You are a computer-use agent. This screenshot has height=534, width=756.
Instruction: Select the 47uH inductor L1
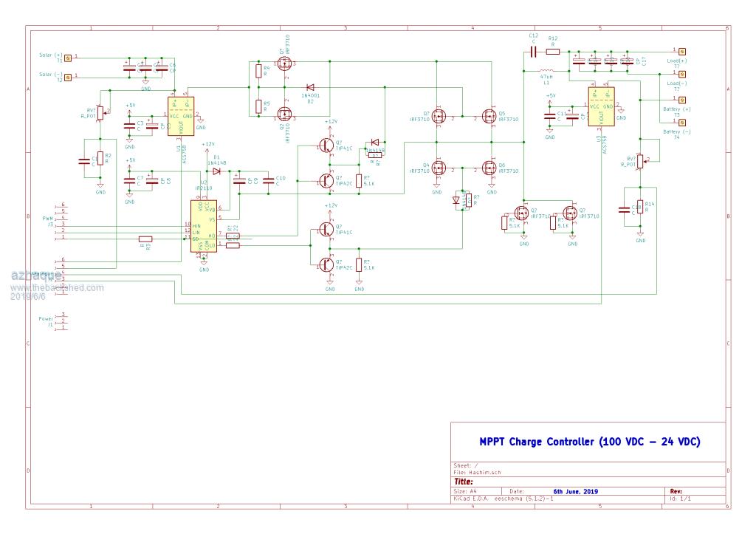click(x=546, y=71)
